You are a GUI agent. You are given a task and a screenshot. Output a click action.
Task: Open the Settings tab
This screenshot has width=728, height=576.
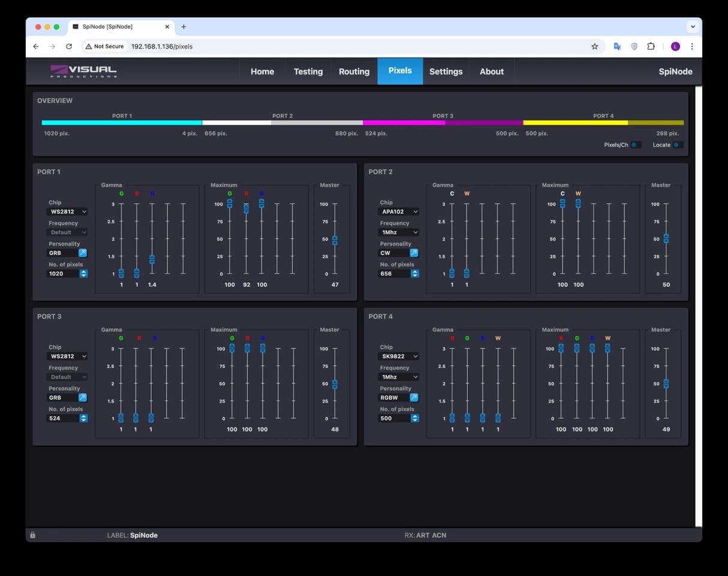pyautogui.click(x=446, y=71)
